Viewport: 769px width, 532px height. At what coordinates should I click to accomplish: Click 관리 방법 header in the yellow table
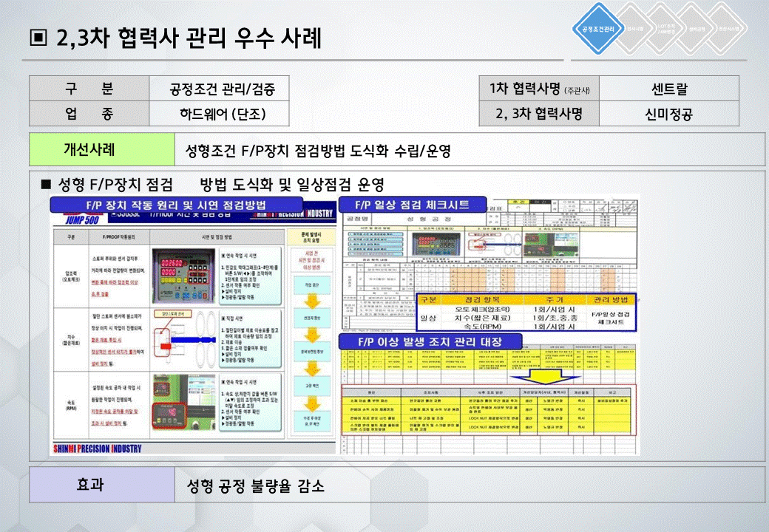611,299
